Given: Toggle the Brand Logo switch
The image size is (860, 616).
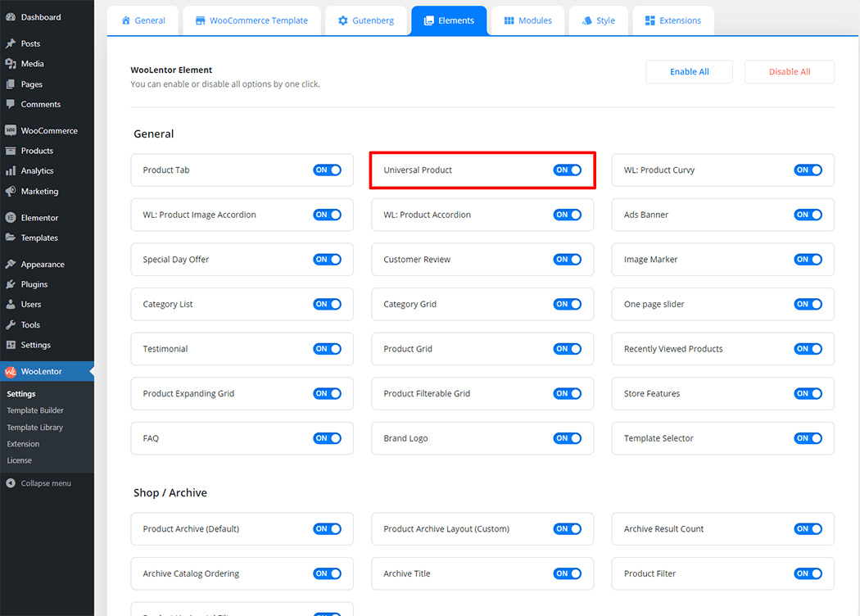Looking at the screenshot, I should pyautogui.click(x=567, y=438).
